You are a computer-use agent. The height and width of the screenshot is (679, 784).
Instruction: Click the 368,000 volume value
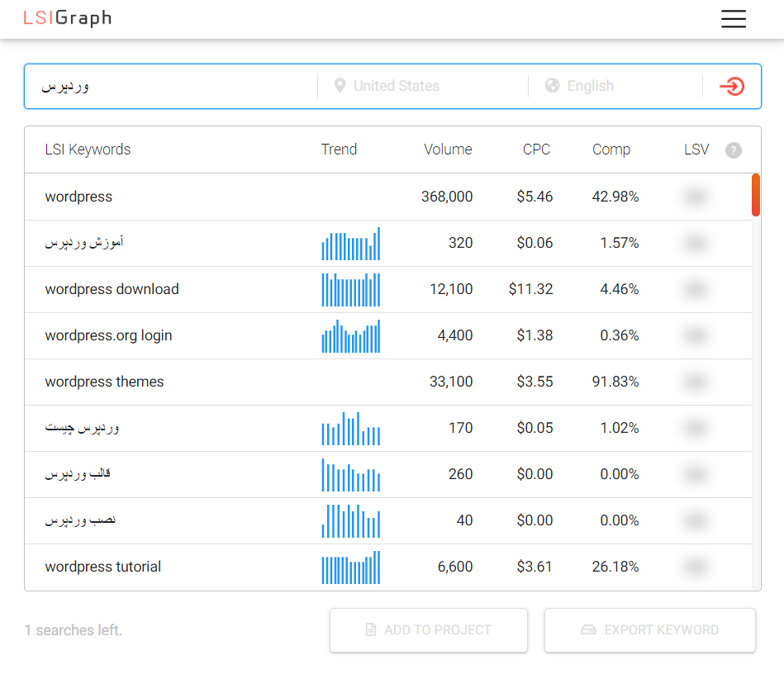point(446,197)
